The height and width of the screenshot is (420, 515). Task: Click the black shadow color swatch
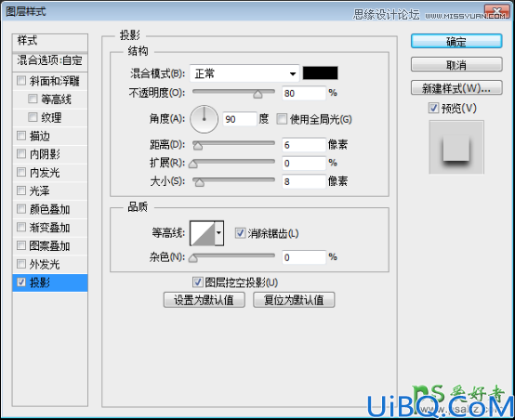[x=320, y=72]
